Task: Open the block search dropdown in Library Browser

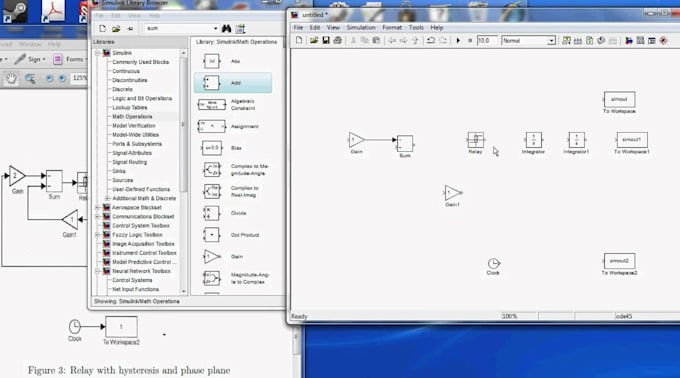Action: [x=216, y=29]
